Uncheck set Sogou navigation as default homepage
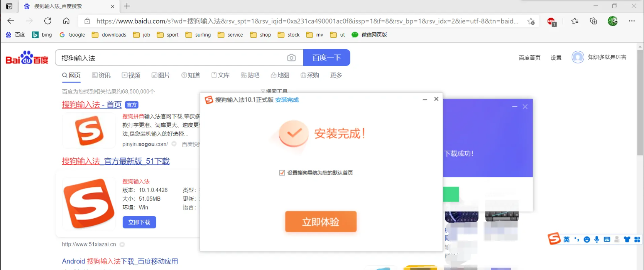Screen dimensions: 644x270 (x=282, y=173)
